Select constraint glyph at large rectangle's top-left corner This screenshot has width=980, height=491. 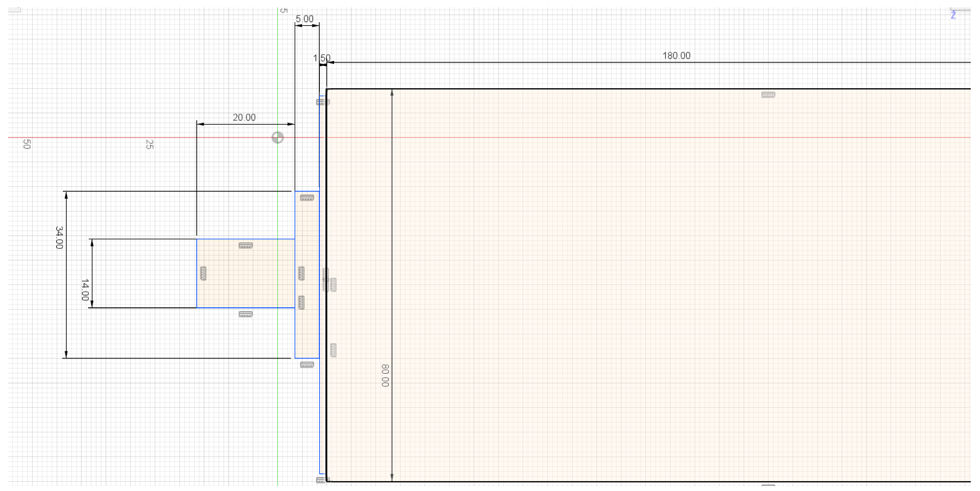pyautogui.click(x=323, y=102)
